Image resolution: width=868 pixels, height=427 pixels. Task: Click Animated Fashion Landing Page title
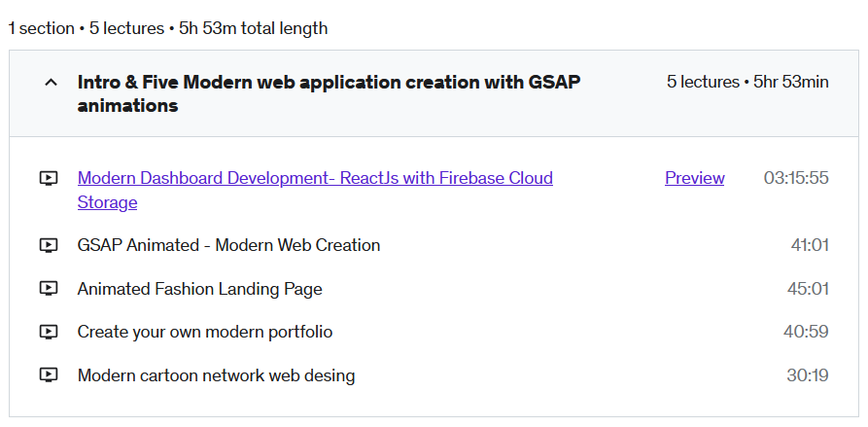[200, 289]
